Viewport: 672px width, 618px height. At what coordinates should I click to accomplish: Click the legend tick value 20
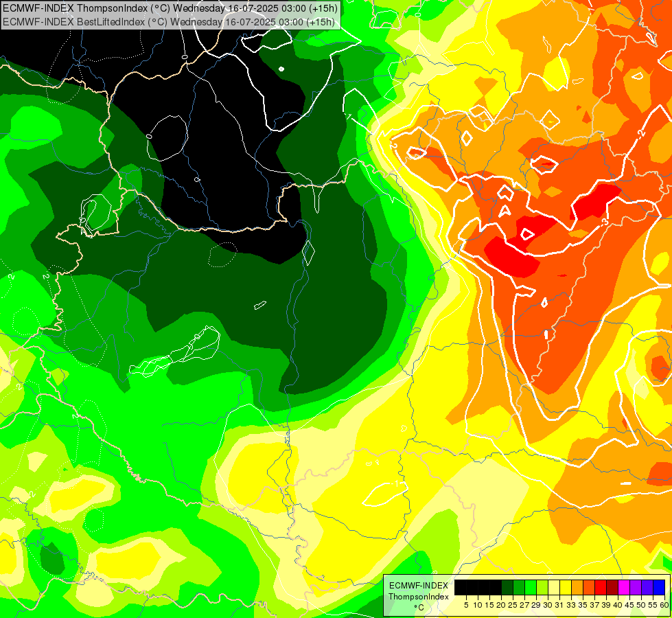coord(501,605)
